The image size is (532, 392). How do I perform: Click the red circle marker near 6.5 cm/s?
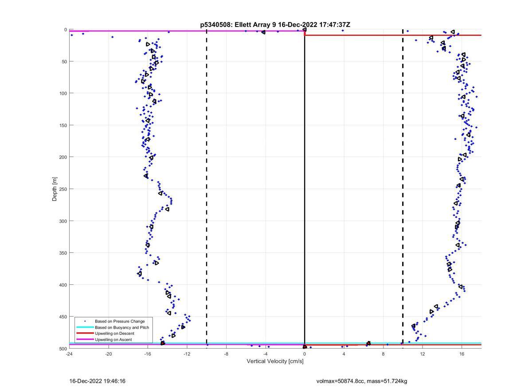368,343
